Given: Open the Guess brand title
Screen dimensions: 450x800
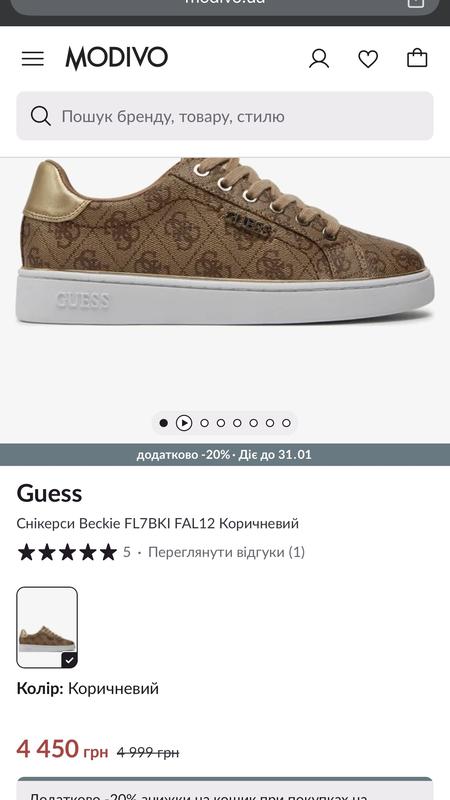Looking at the screenshot, I should [x=49, y=493].
